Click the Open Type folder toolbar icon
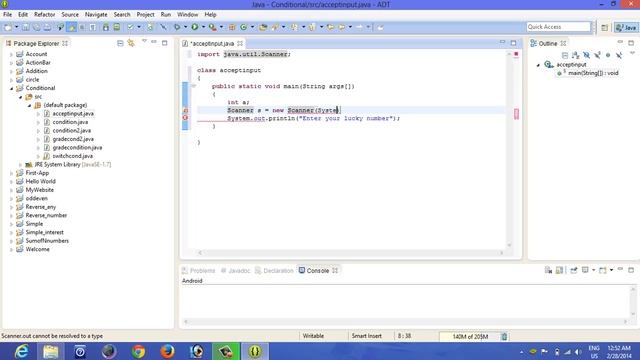The width and height of the screenshot is (640, 360). (x=263, y=27)
